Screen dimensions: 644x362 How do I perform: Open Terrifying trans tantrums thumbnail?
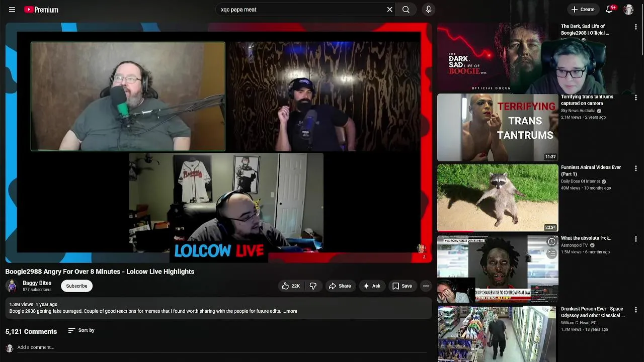498,127
